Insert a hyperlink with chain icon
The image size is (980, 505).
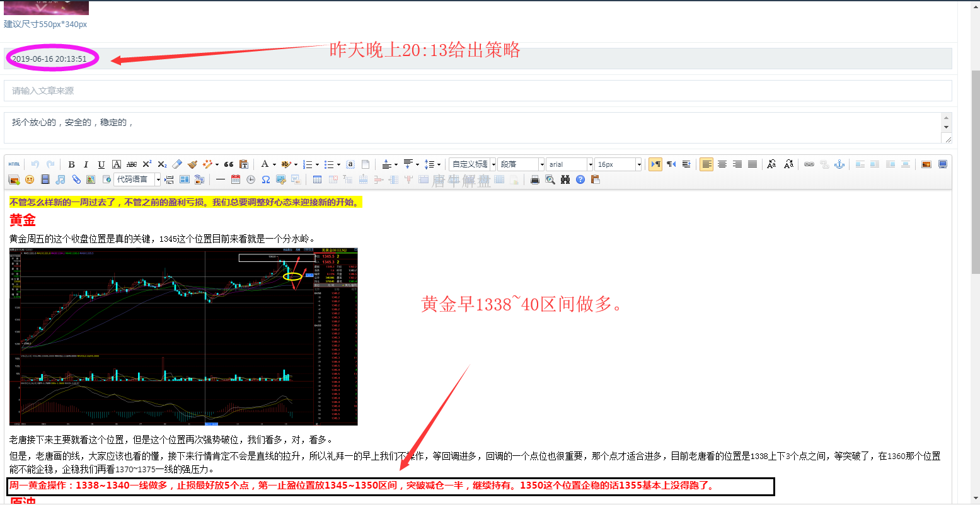pyautogui.click(x=809, y=164)
